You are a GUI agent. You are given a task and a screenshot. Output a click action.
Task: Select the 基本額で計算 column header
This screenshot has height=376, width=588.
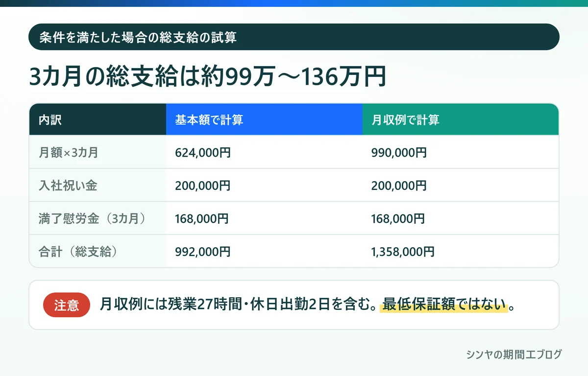[264, 119]
